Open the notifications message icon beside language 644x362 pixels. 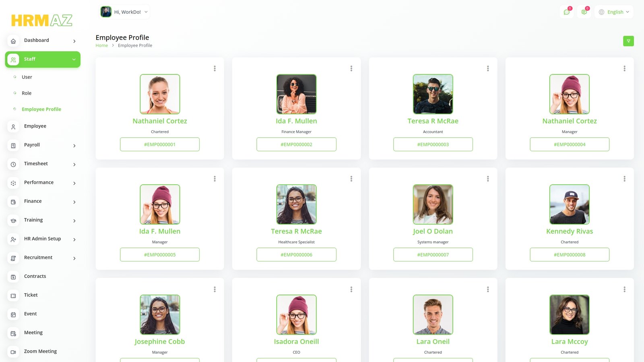[584, 12]
